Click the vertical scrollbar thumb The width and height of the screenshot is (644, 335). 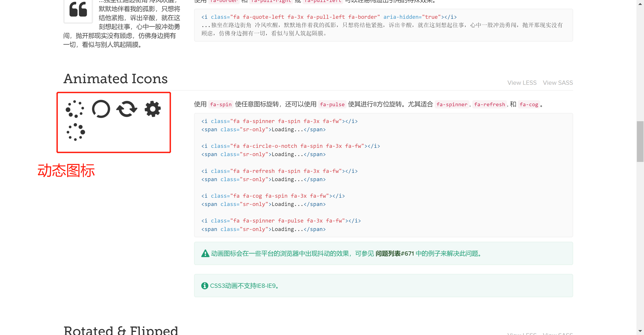coord(640,141)
